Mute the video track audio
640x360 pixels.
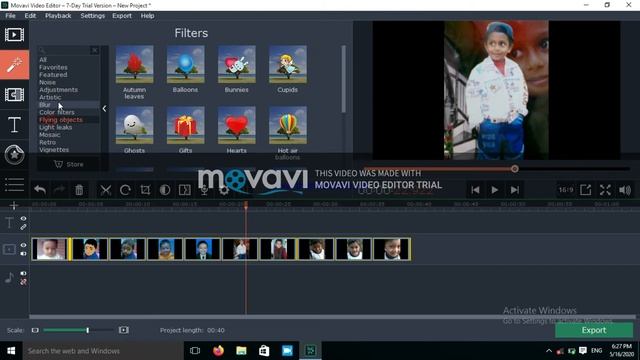pos(23,253)
